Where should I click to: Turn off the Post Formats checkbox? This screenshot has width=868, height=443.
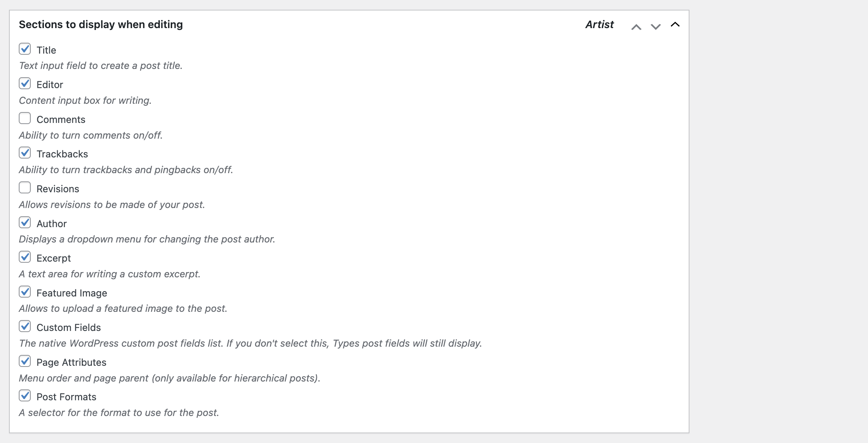point(25,396)
